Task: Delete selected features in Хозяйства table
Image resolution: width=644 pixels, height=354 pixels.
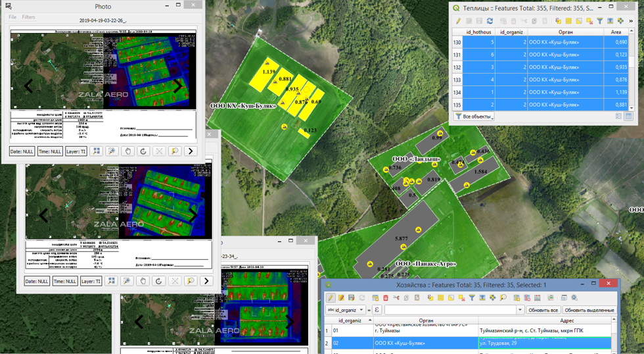Action: (386, 297)
